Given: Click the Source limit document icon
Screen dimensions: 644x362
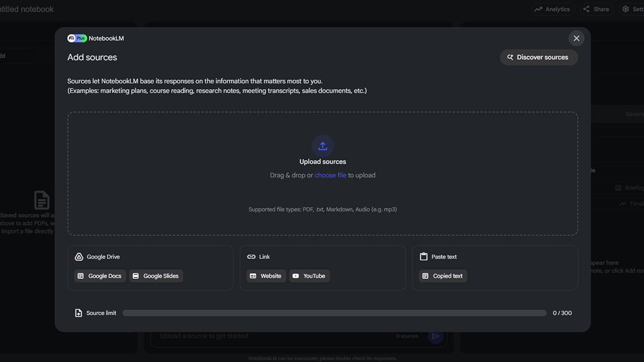Looking at the screenshot, I should click(79, 313).
